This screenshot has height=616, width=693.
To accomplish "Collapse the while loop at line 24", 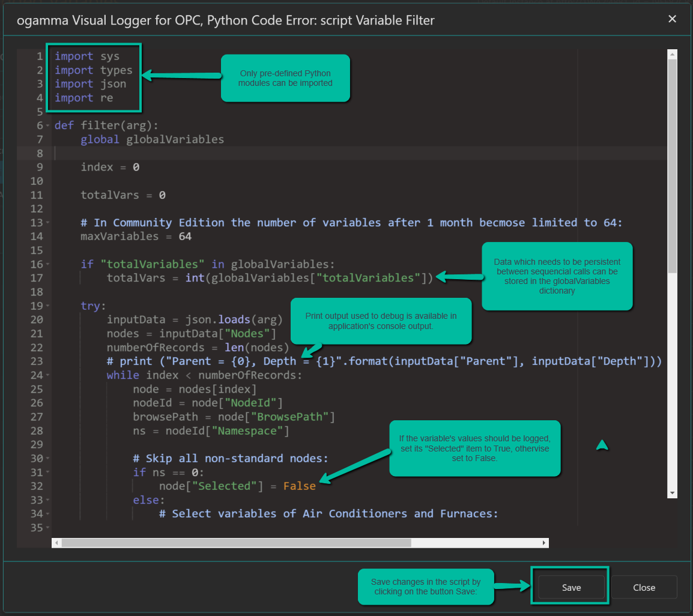I will (47, 375).
